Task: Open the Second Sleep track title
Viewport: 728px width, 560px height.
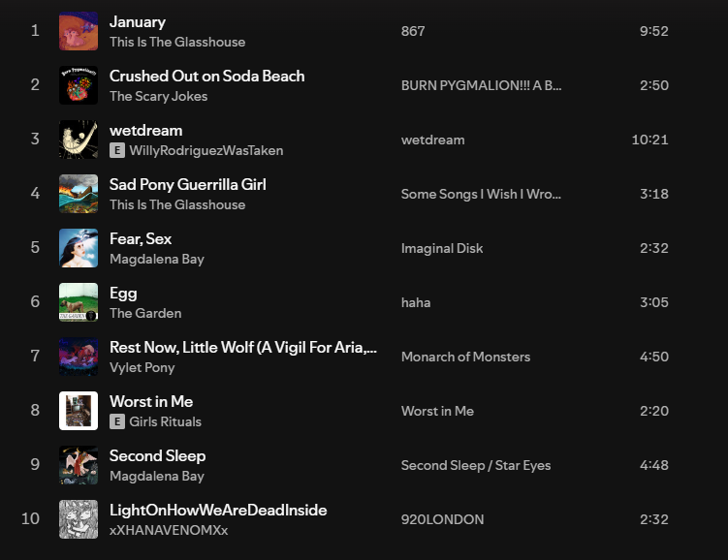Action: coord(157,456)
